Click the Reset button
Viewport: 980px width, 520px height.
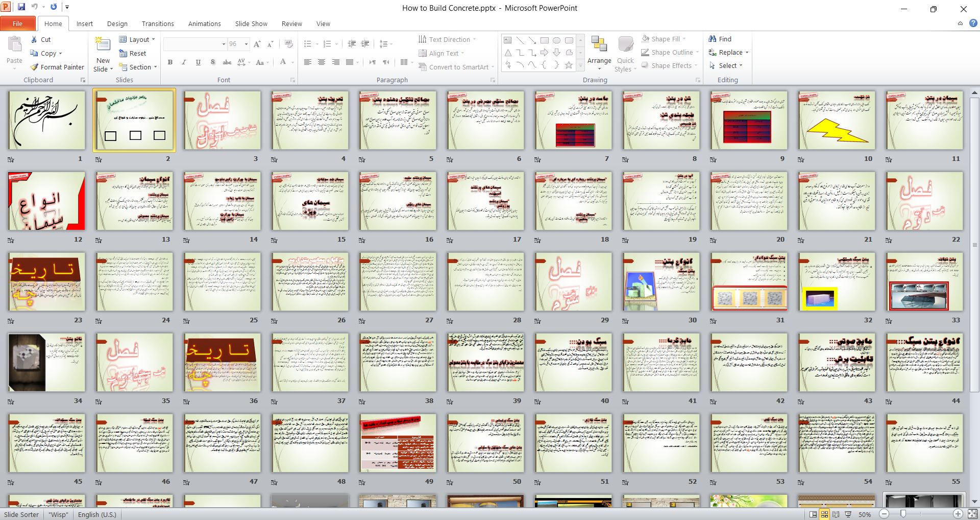tap(133, 53)
